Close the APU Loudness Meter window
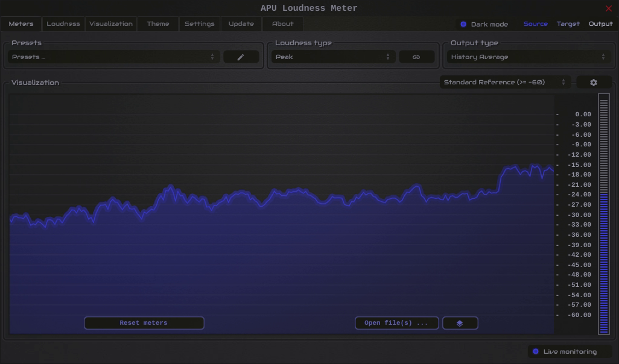 coord(608,8)
